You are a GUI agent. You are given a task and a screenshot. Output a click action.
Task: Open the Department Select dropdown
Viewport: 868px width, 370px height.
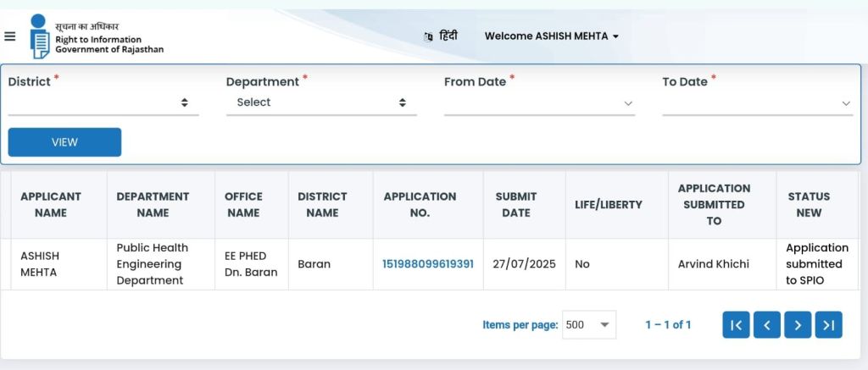coord(320,102)
